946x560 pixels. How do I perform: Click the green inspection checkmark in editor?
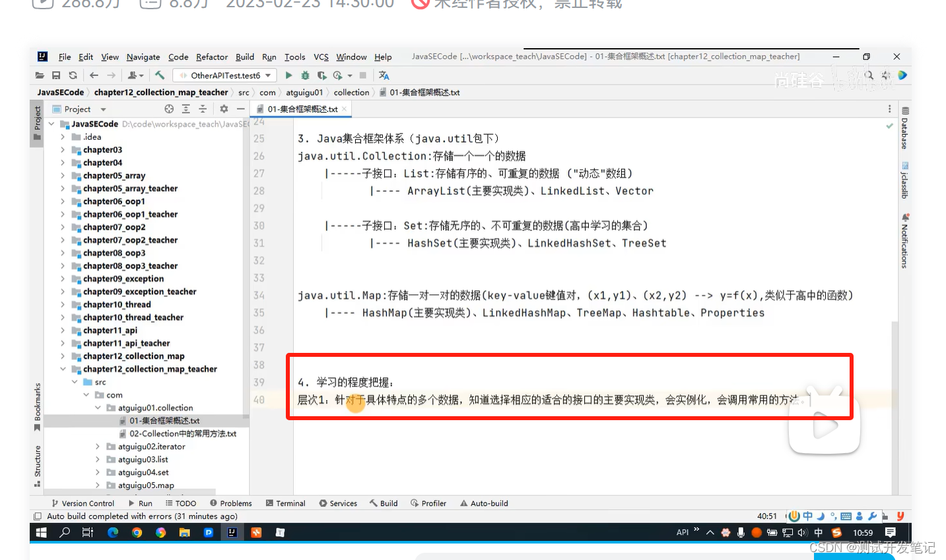click(889, 125)
